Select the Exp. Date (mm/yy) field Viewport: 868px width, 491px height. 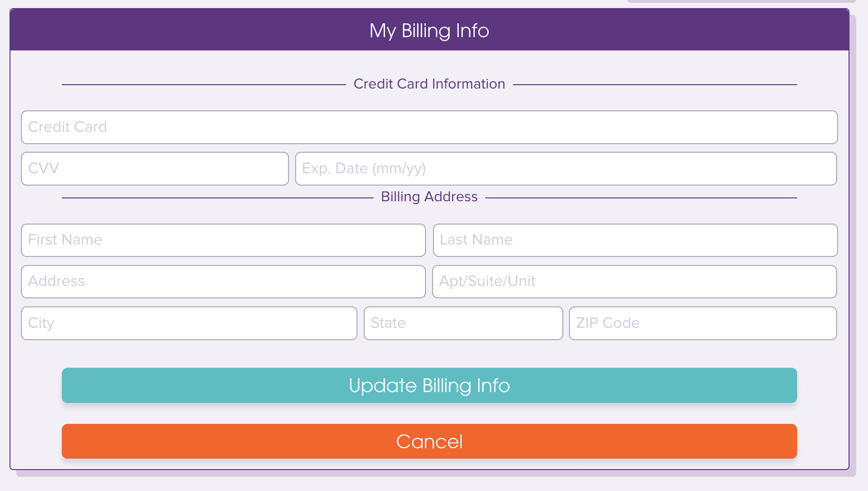(x=566, y=168)
